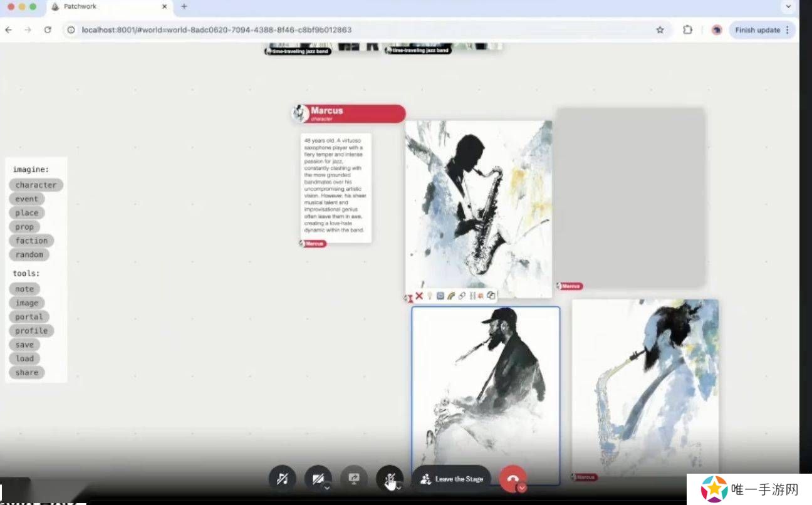The image size is (812, 505).
Task: Toggle the disabled camera button
Action: click(x=317, y=479)
